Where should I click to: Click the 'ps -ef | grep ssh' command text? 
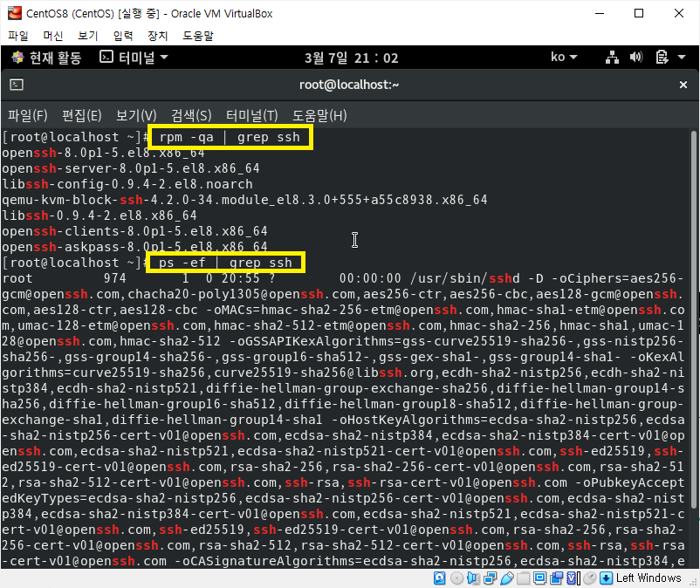pyautogui.click(x=225, y=263)
